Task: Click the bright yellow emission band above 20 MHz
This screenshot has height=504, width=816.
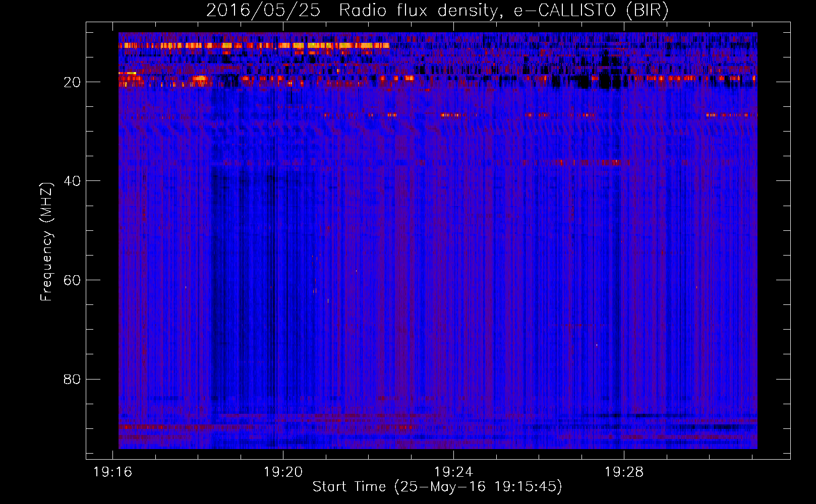Action: pos(254,45)
